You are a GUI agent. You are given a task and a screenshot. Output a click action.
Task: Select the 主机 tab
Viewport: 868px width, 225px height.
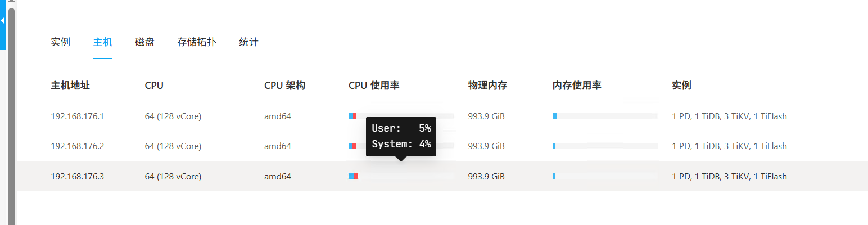coord(103,42)
